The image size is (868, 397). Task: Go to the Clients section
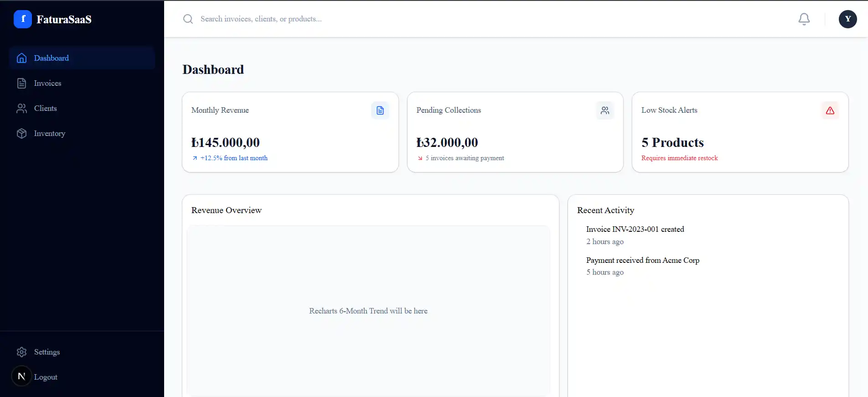(82, 108)
